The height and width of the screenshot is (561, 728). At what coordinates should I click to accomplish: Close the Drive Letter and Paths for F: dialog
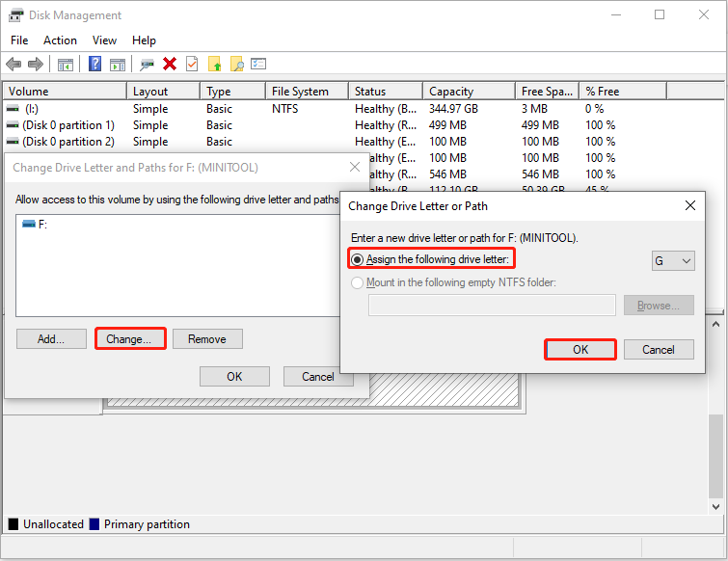(355, 167)
